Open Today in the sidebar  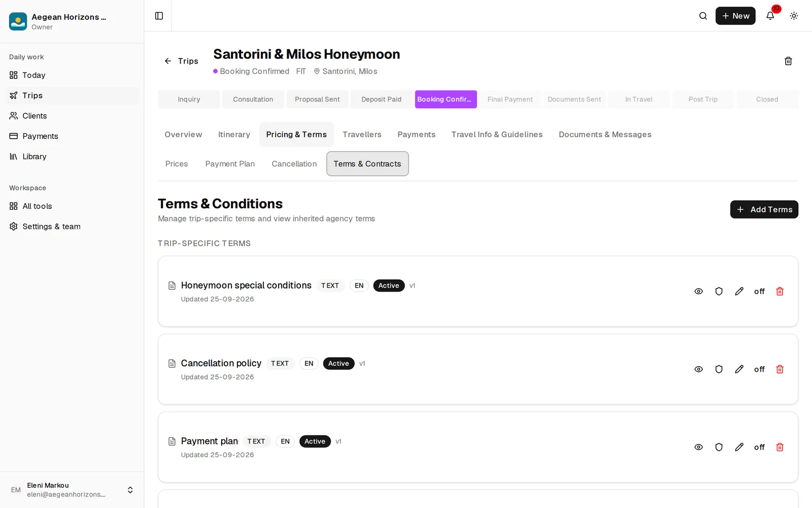pos(72,75)
